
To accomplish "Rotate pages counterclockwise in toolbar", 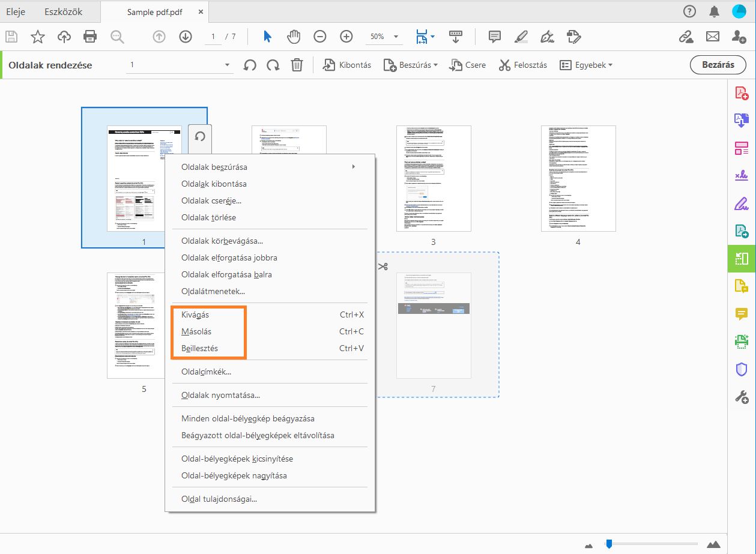I will coord(250,65).
